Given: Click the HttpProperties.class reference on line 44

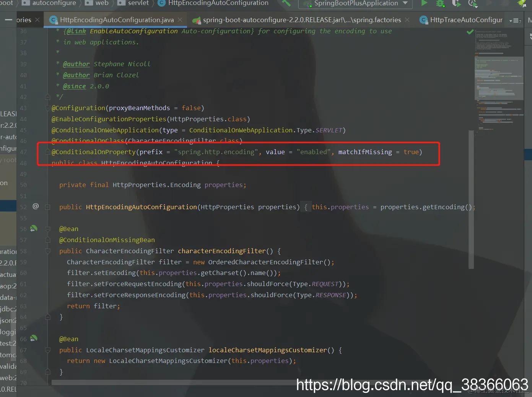Looking at the screenshot, I should [x=208, y=119].
